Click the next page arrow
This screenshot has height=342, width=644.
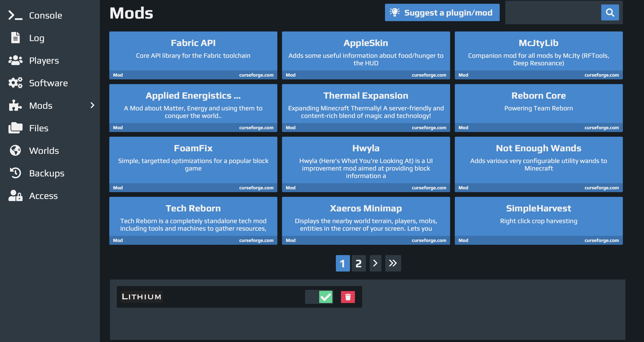(x=376, y=263)
